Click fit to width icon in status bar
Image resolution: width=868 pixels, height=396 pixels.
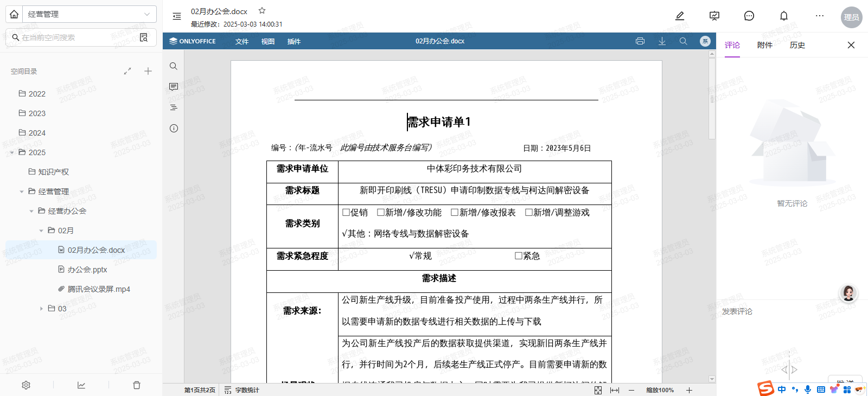(x=615, y=390)
